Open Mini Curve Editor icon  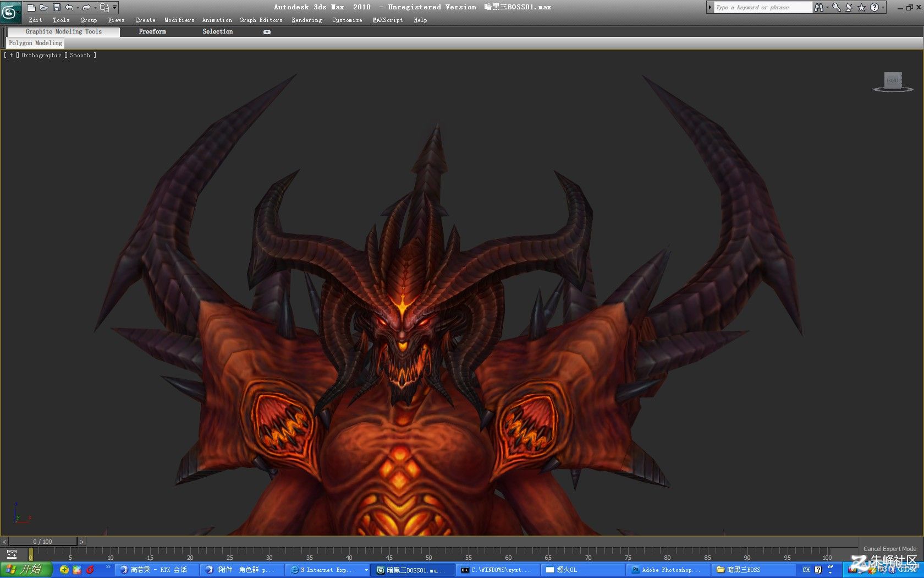click(12, 554)
